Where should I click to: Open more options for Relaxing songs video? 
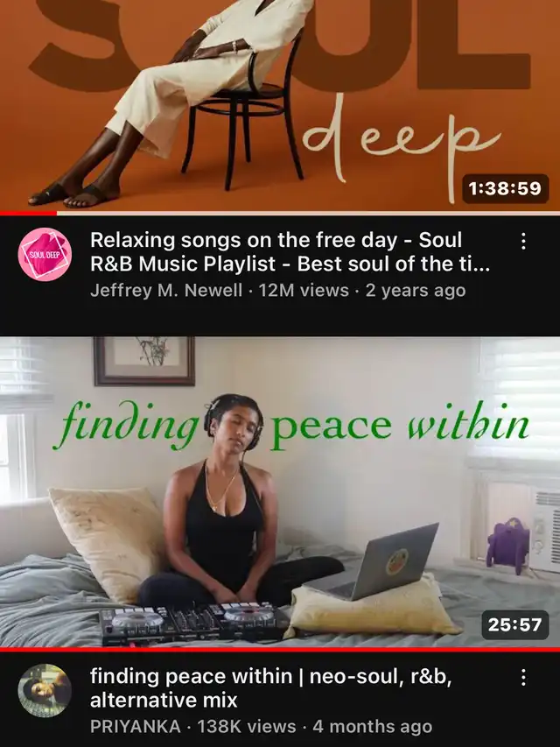point(523,241)
